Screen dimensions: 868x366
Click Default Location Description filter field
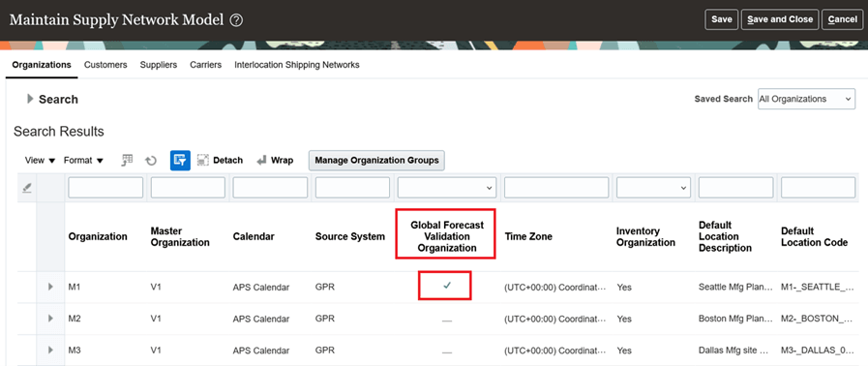(735, 188)
